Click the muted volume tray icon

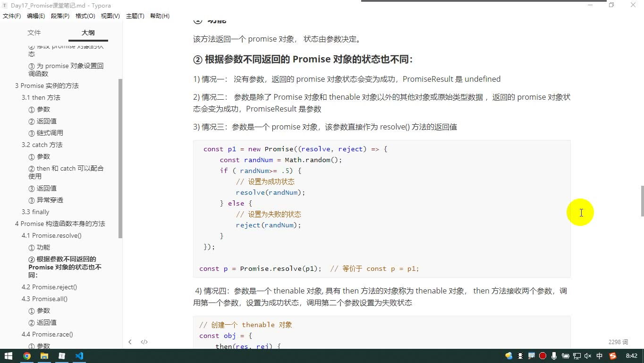(588, 356)
